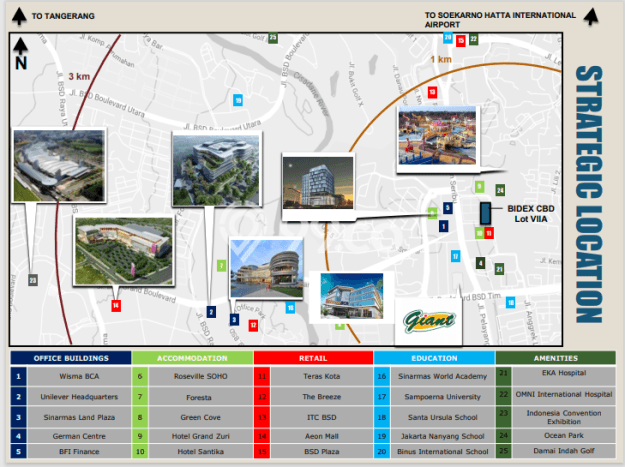Click the 'ITC BSD' legend entry
The width and height of the screenshot is (625, 467).
[x=322, y=417]
